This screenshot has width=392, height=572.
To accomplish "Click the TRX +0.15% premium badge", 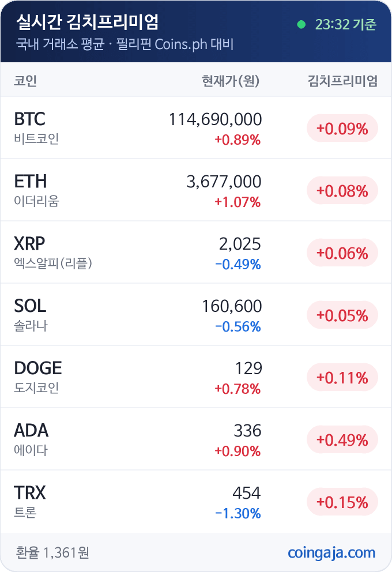I will pos(342,502).
